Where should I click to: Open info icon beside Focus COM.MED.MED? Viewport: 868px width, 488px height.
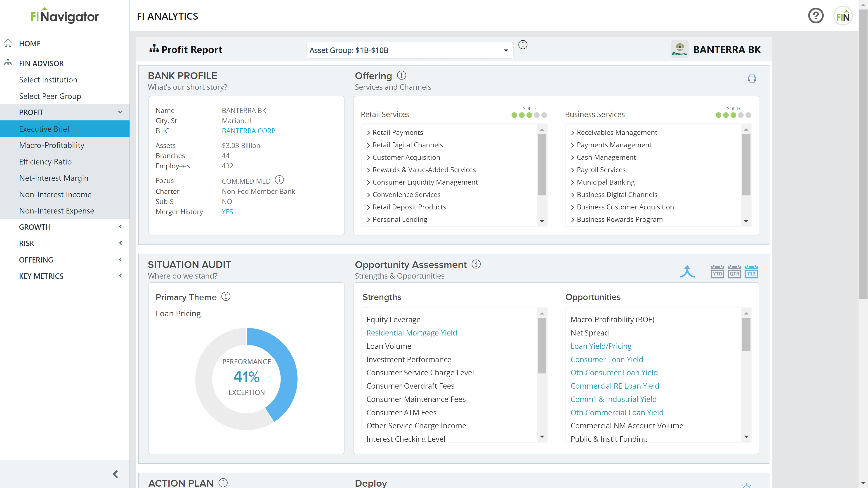point(279,180)
